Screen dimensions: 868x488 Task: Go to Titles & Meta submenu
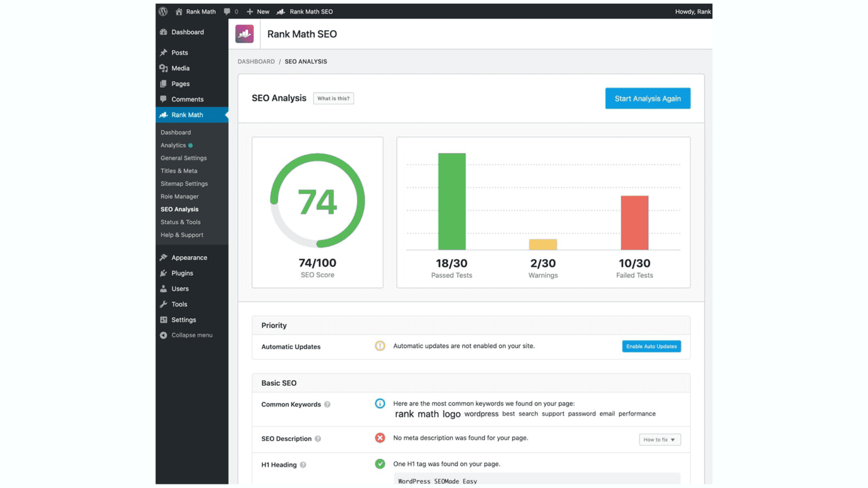click(179, 171)
